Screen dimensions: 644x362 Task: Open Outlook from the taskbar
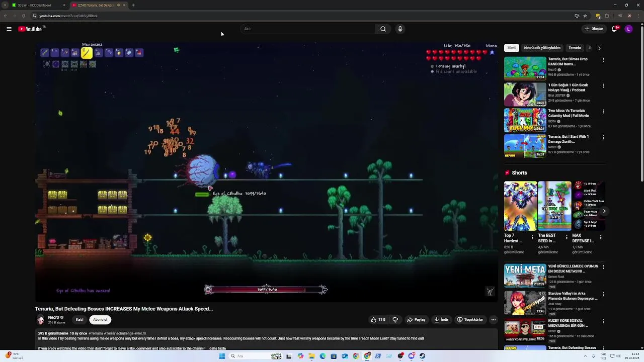(x=345, y=356)
